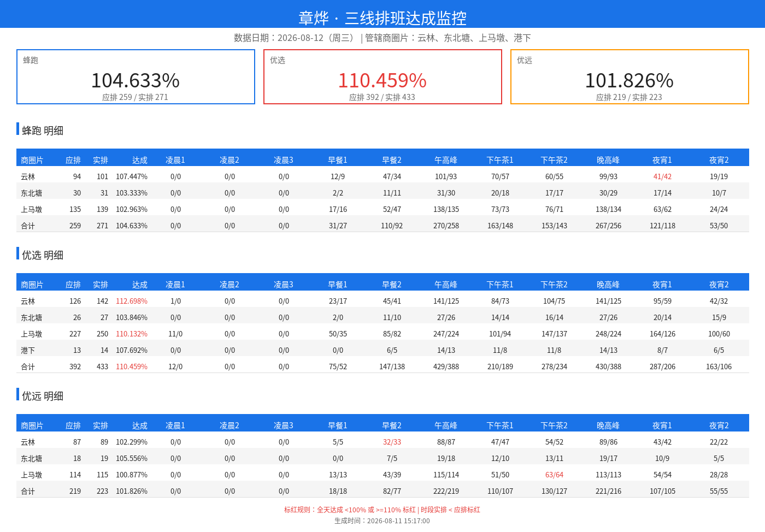Screen dimensions: 765x532
Task: Click 午高峰 header in 优选 明细 table
Action: point(446,285)
